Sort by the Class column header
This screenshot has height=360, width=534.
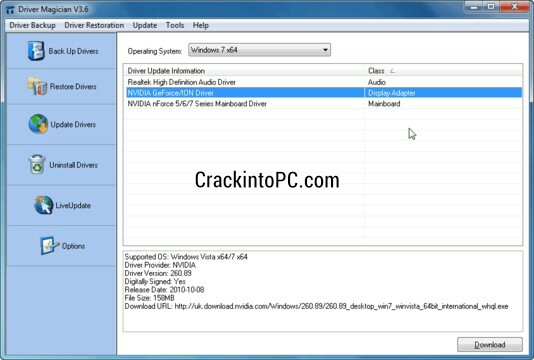[443, 71]
